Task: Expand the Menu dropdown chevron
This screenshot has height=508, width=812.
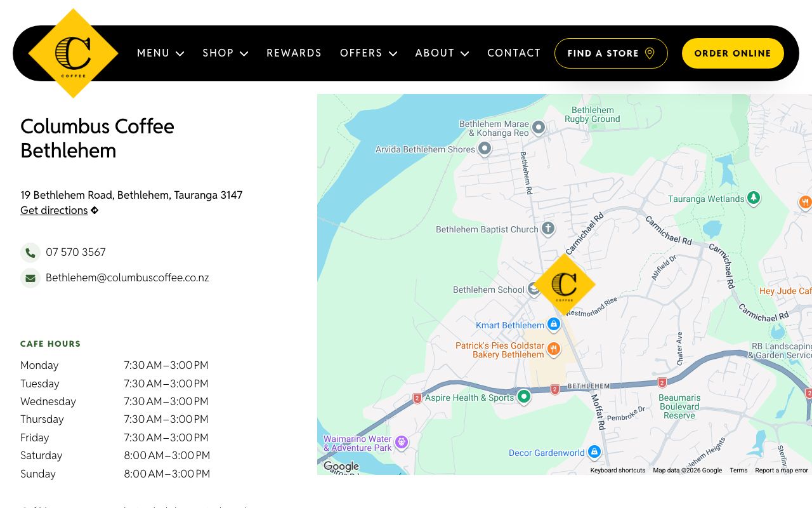Action: pyautogui.click(x=180, y=54)
